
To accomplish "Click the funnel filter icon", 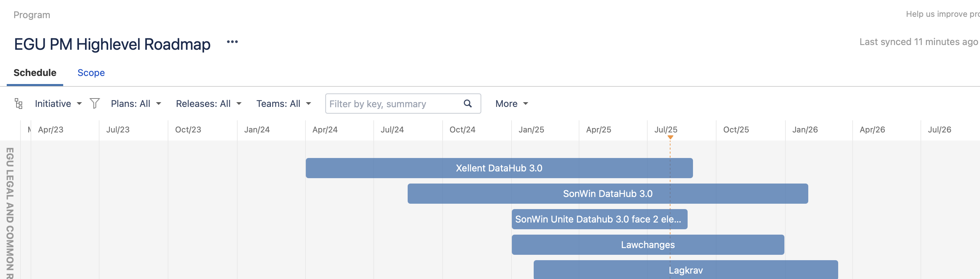I will pos(95,103).
